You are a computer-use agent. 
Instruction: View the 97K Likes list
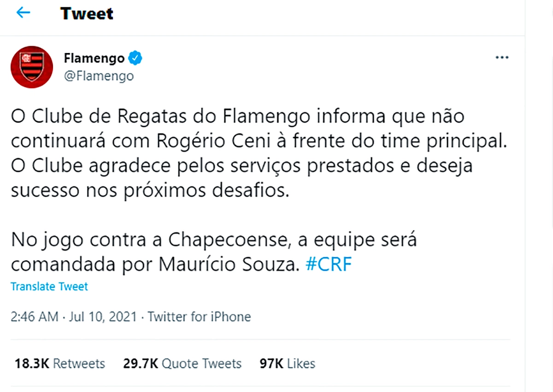coord(288,363)
